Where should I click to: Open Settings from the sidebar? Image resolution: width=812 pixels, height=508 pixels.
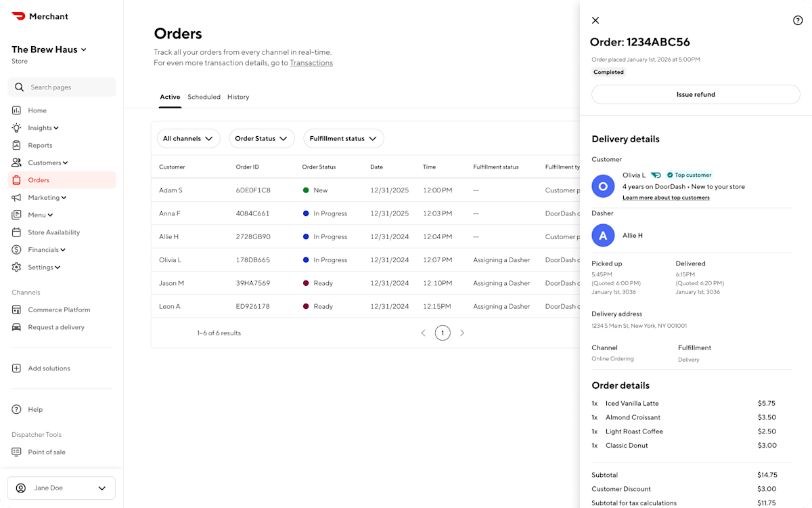point(39,267)
